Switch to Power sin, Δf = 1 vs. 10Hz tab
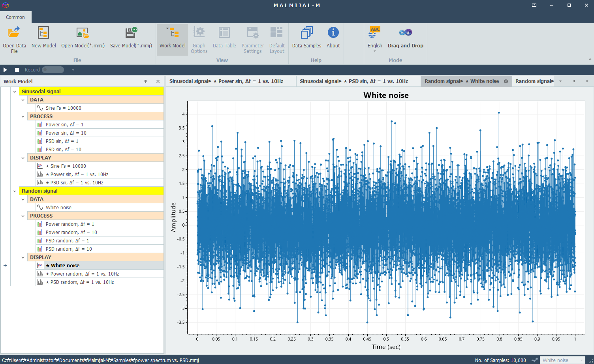Screen dimensions: 594x364 (x=231, y=81)
